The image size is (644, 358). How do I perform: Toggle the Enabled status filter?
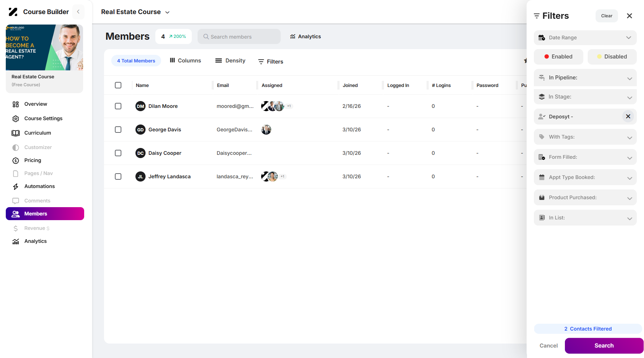coord(558,57)
